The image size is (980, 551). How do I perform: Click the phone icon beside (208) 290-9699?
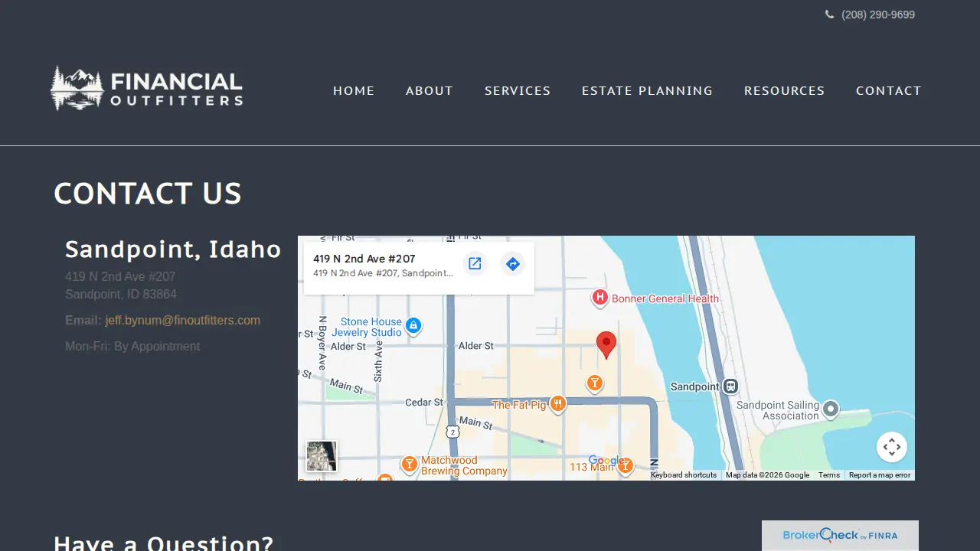(829, 15)
